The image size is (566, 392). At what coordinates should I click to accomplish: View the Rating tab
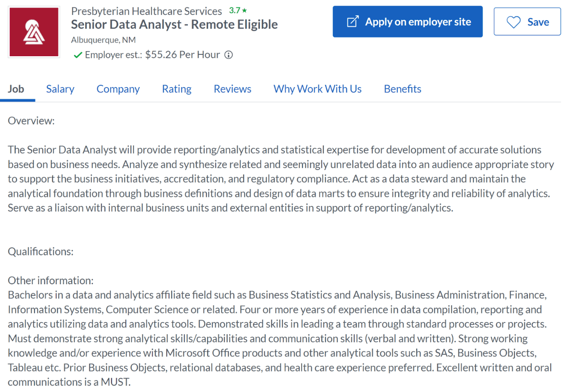coord(176,88)
